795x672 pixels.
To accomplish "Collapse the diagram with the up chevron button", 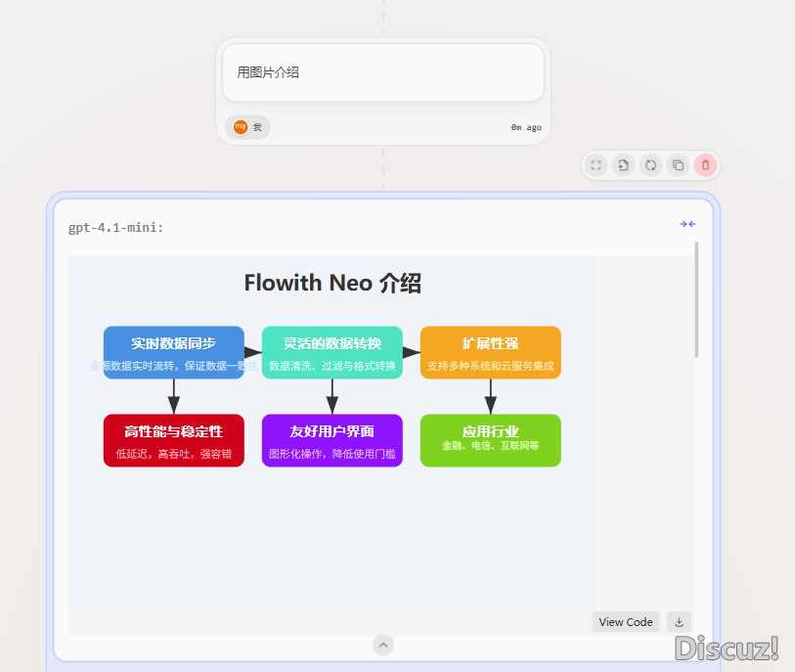I will point(383,646).
